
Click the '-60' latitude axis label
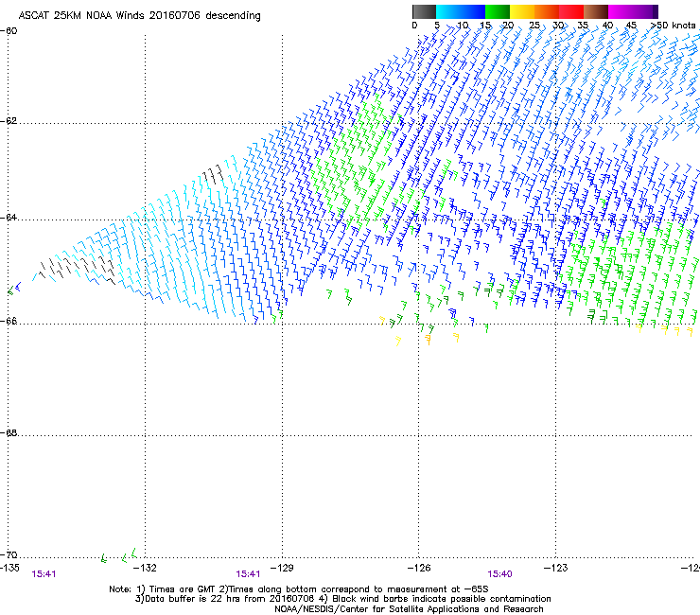tap(9, 31)
